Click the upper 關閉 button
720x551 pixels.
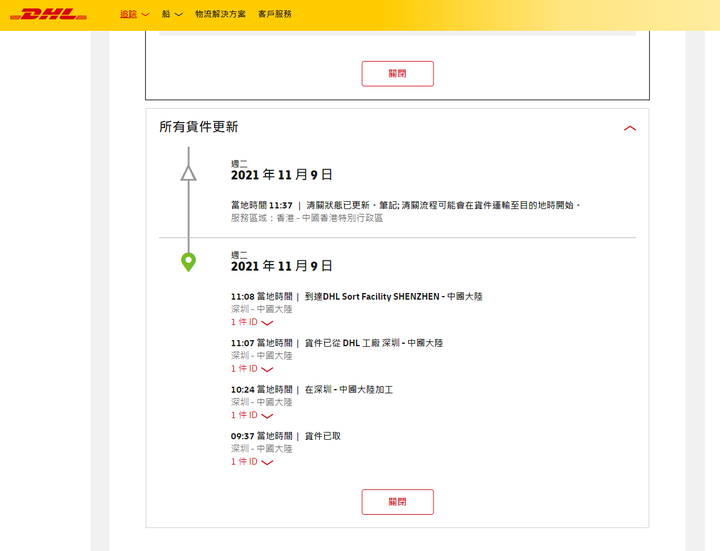pyautogui.click(x=398, y=73)
